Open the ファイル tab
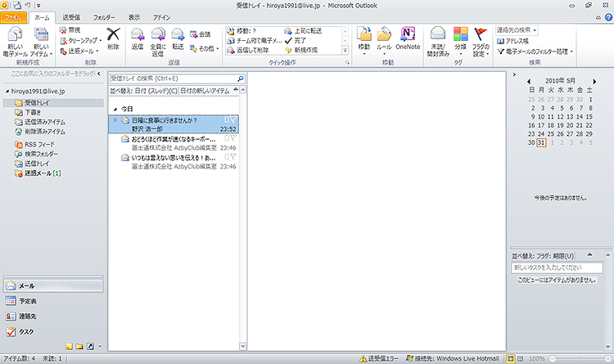This screenshot has height=364, width=614. [14, 18]
